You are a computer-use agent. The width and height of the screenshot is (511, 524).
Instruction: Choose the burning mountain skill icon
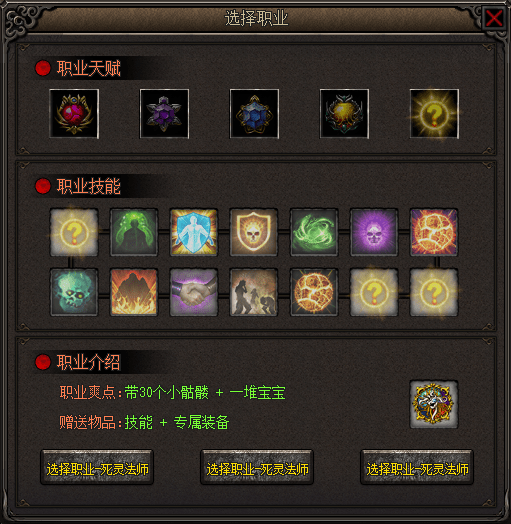[x=134, y=292]
